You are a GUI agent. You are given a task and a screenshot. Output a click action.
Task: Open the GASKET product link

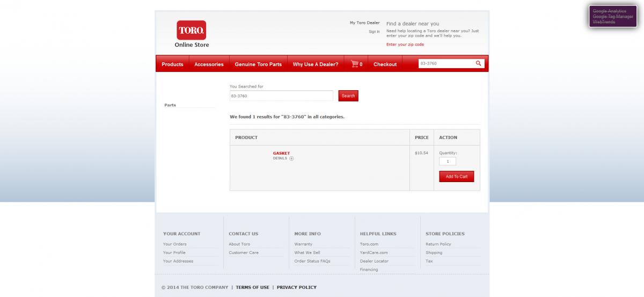coord(281,153)
